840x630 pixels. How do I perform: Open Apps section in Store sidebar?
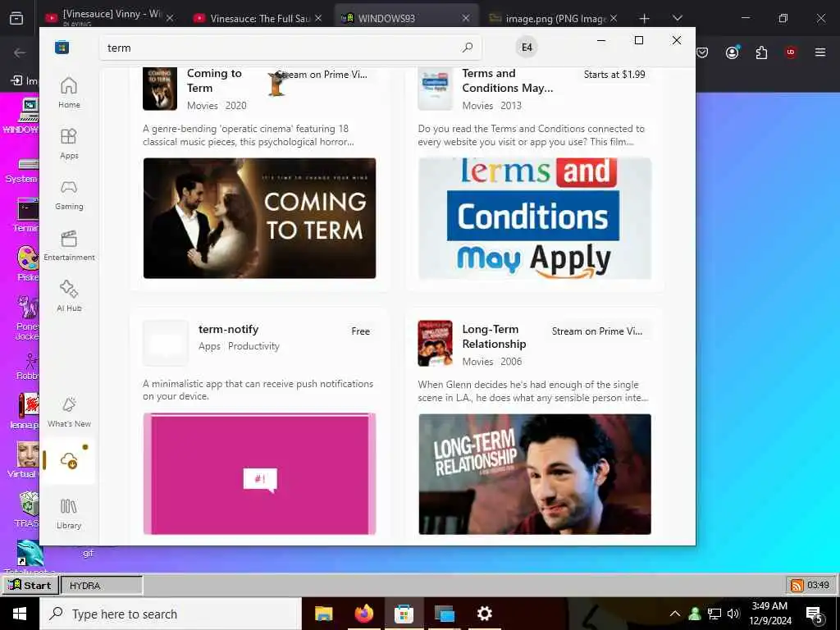click(x=69, y=144)
